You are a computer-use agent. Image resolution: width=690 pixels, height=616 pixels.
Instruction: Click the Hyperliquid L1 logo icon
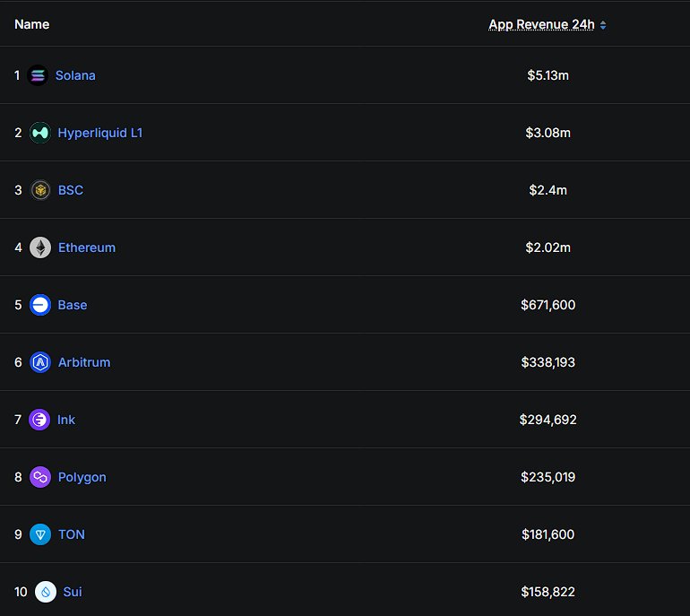pos(40,133)
